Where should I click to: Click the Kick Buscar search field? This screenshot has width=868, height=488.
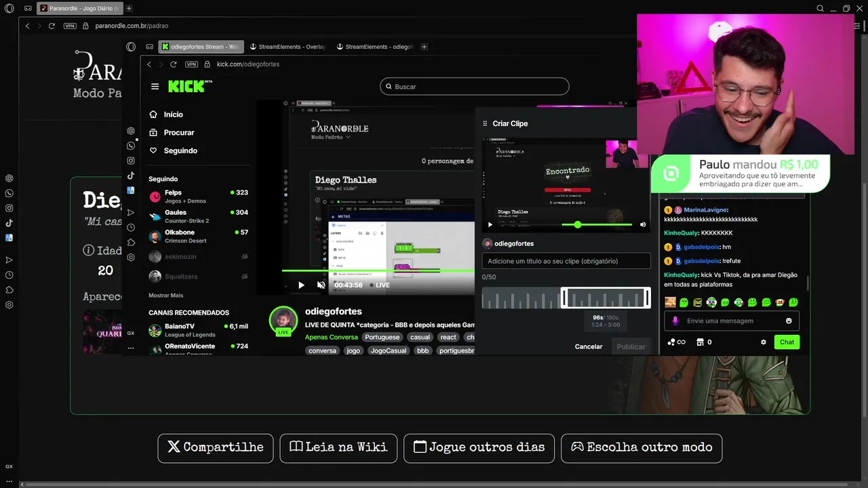pos(475,87)
